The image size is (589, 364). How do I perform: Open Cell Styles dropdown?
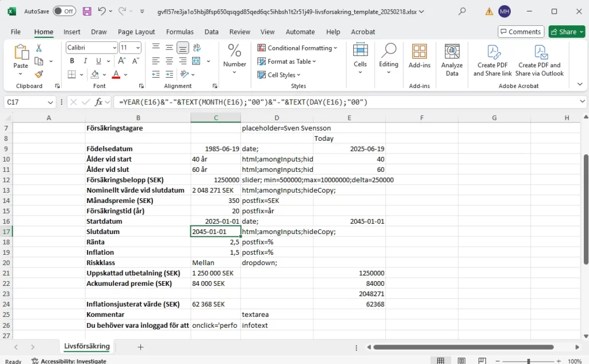(x=279, y=75)
